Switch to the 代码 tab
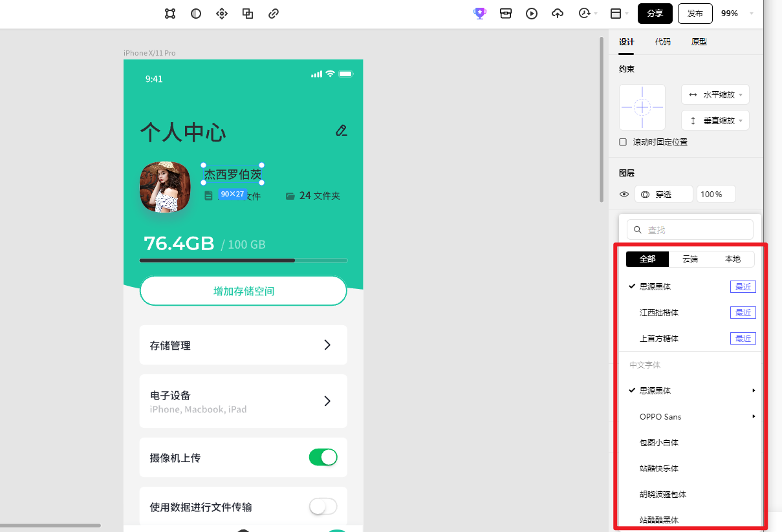 click(662, 41)
